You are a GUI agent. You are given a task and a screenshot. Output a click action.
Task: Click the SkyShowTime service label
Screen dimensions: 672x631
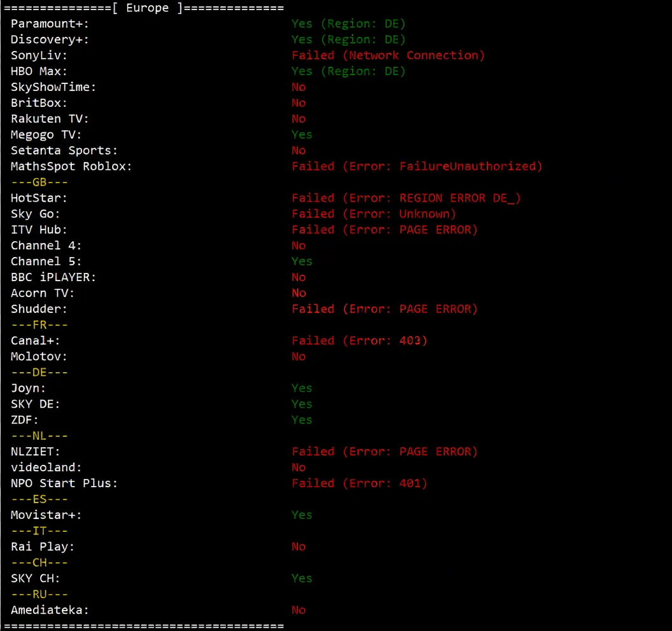pos(53,87)
